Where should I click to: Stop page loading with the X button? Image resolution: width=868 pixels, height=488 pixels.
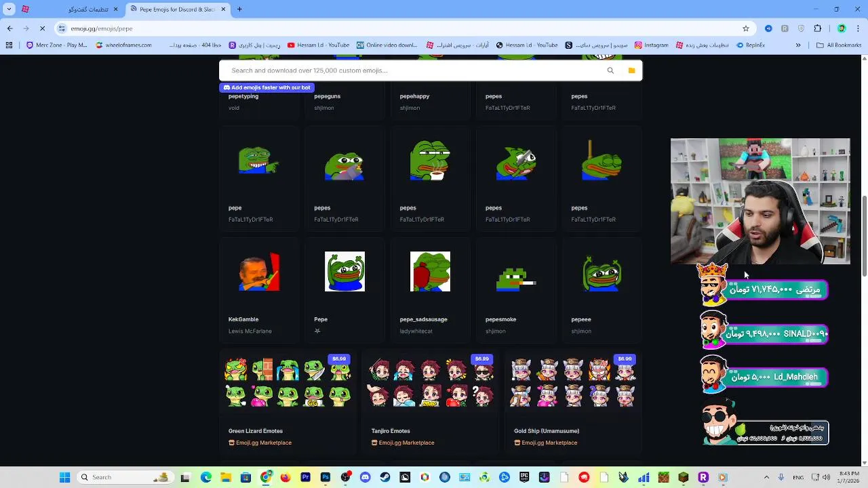pos(42,28)
